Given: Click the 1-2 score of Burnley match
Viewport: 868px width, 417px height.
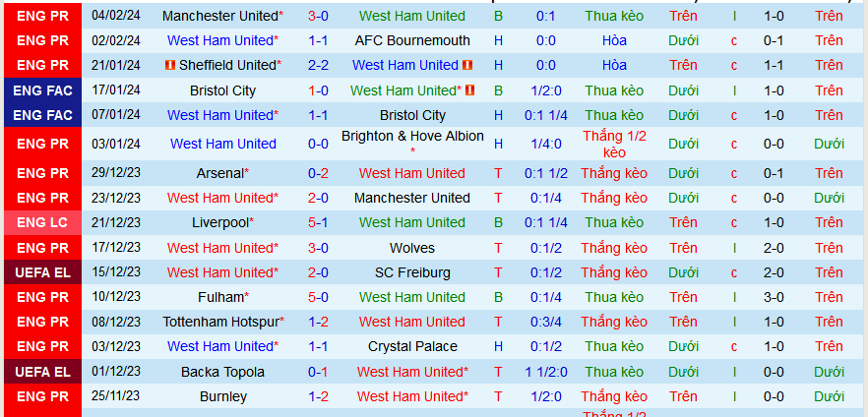Looking at the screenshot, I should [318, 396].
